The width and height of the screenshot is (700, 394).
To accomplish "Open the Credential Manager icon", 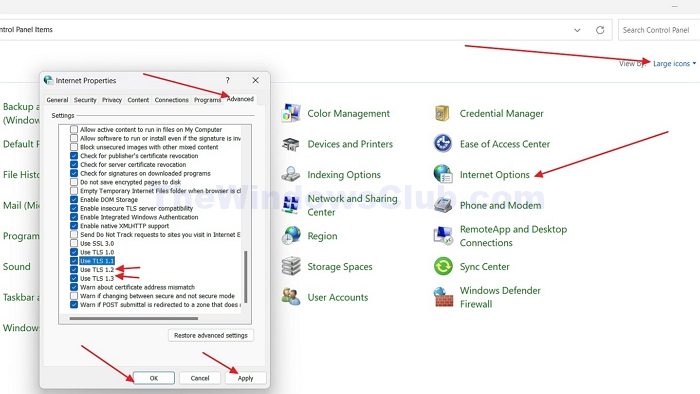I will point(442,113).
